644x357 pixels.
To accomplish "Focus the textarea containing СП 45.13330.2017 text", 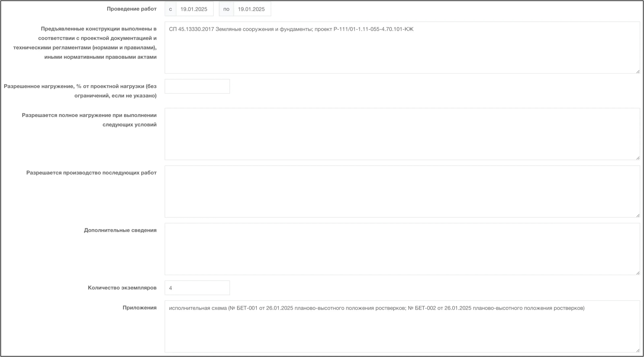I will pyautogui.click(x=402, y=47).
